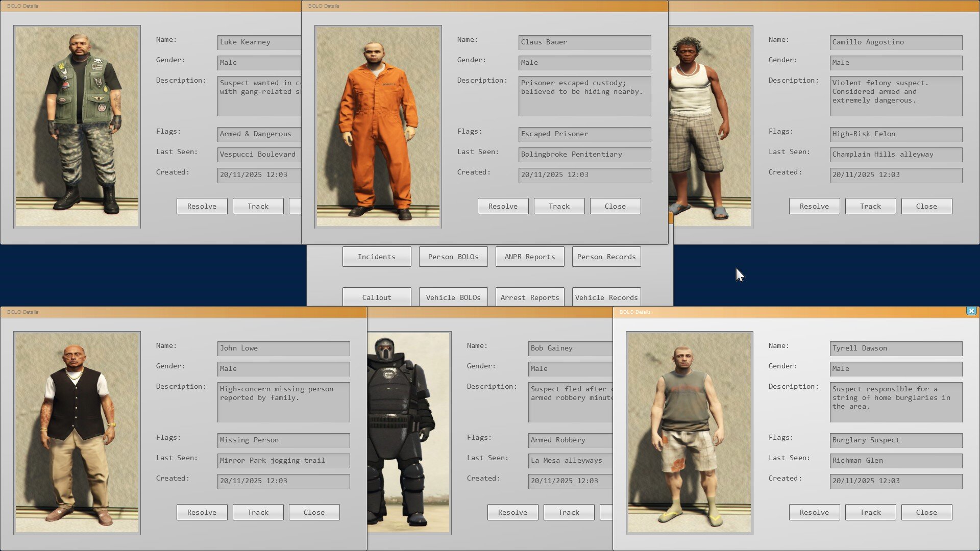Screen dimensions: 980x551
Task: Resolve the Camillo Augostino BOLO
Action: [x=814, y=206]
